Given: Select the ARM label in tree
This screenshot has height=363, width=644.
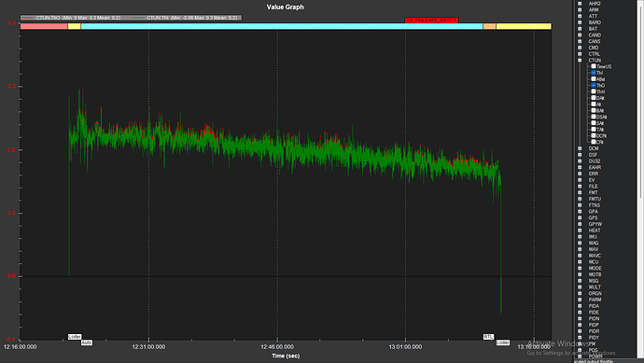Looking at the screenshot, I should click(594, 10).
